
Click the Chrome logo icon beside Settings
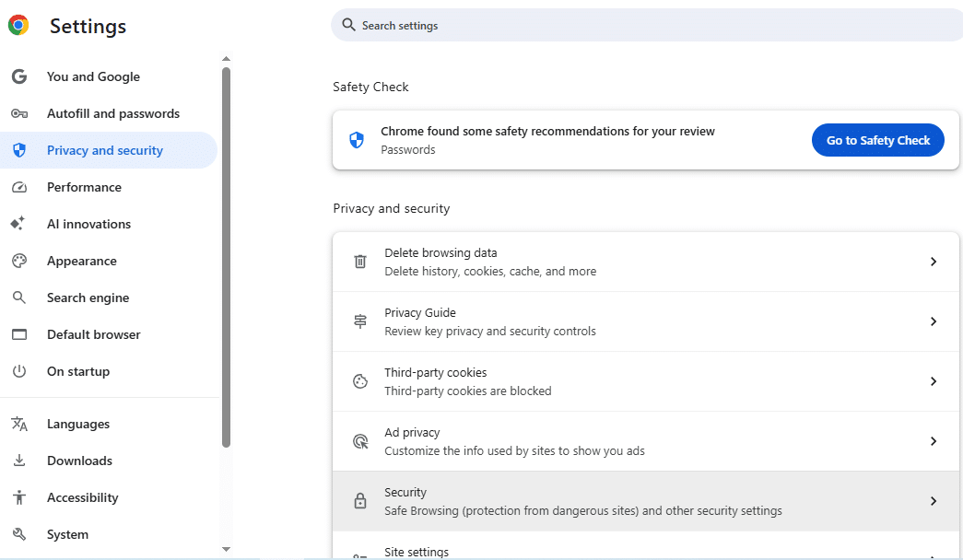coord(18,26)
